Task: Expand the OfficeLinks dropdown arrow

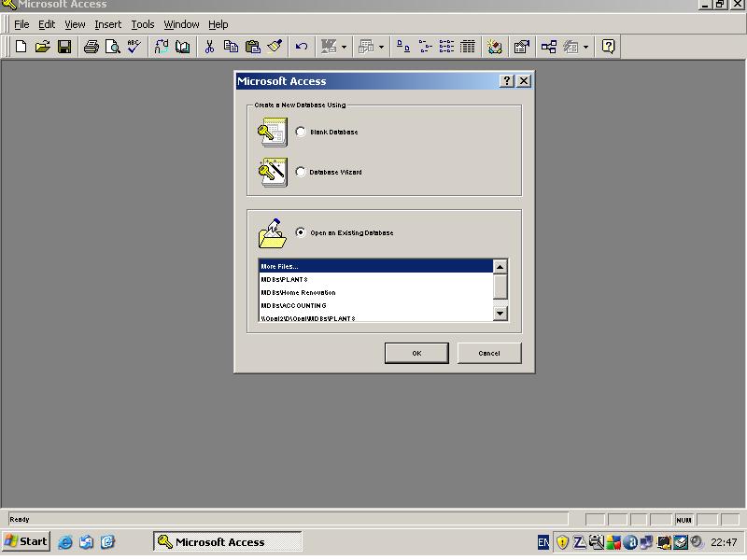Action: [x=344, y=47]
